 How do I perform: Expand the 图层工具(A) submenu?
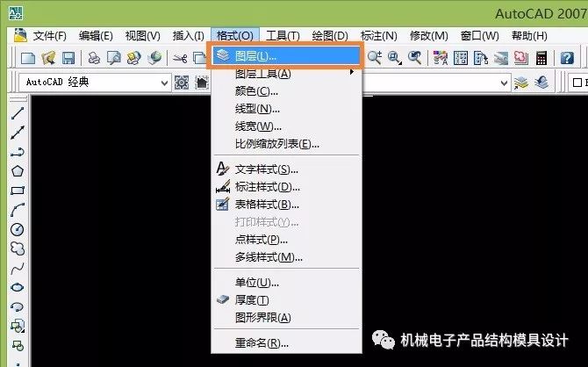click(x=287, y=74)
